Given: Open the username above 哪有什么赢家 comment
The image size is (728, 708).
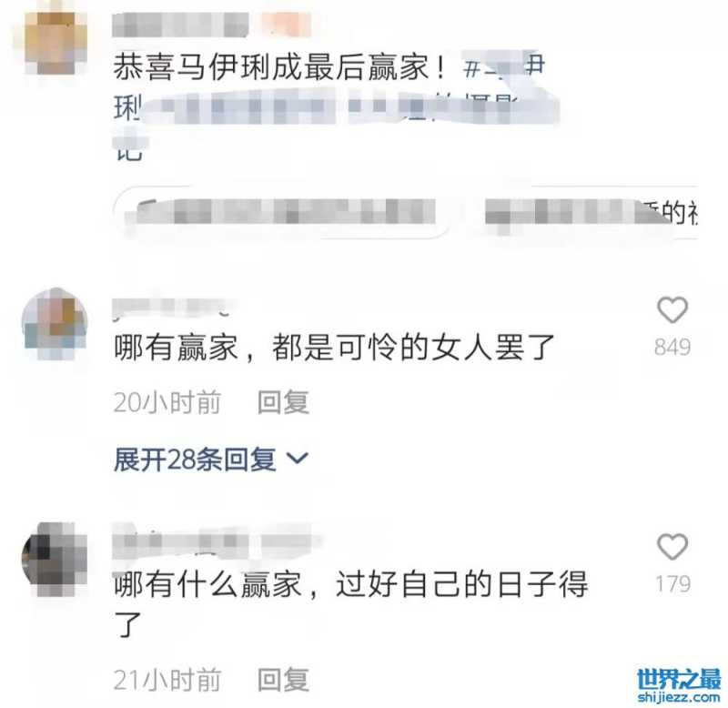Looking at the screenshot, I should coord(217,541).
